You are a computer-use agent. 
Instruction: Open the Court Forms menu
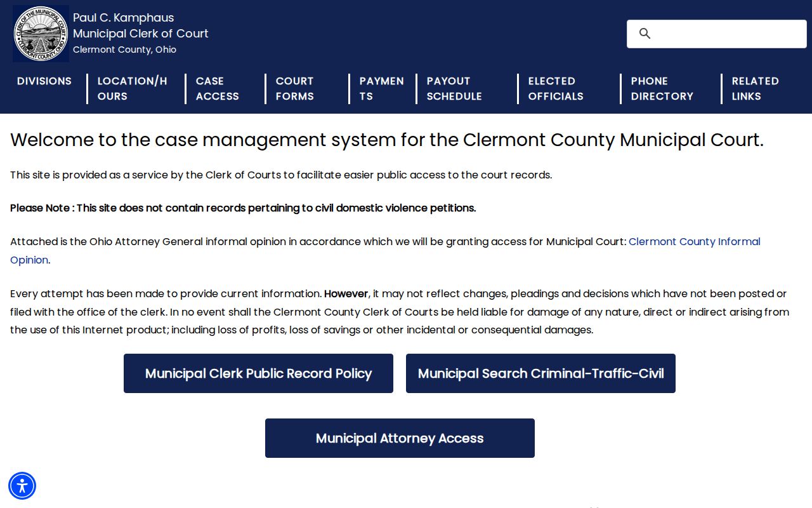[x=295, y=89]
